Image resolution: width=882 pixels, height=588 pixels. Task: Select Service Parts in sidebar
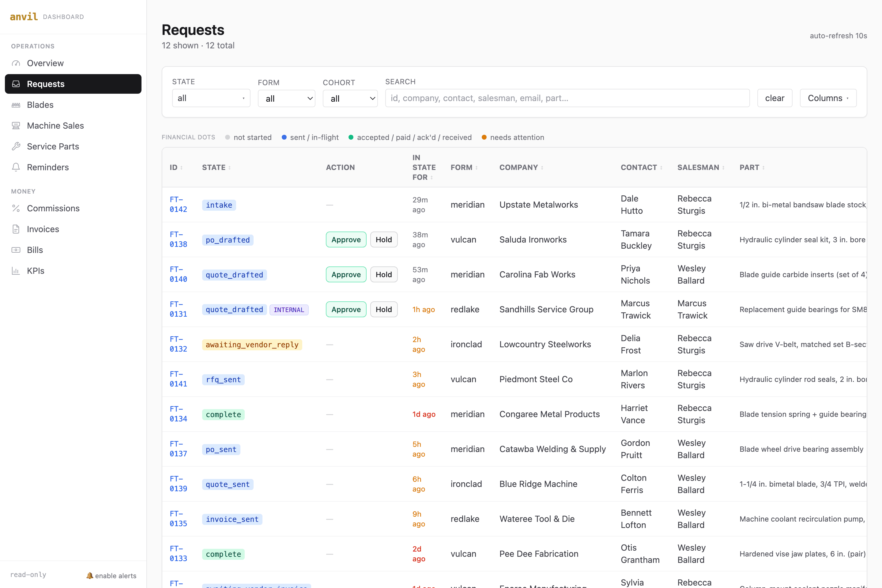(x=73, y=146)
